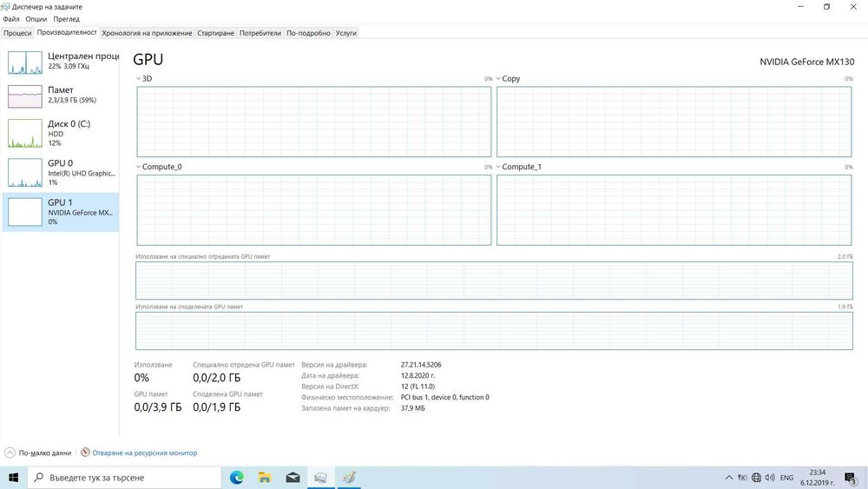Click the dedicated GPU memory usage graph

(495, 281)
